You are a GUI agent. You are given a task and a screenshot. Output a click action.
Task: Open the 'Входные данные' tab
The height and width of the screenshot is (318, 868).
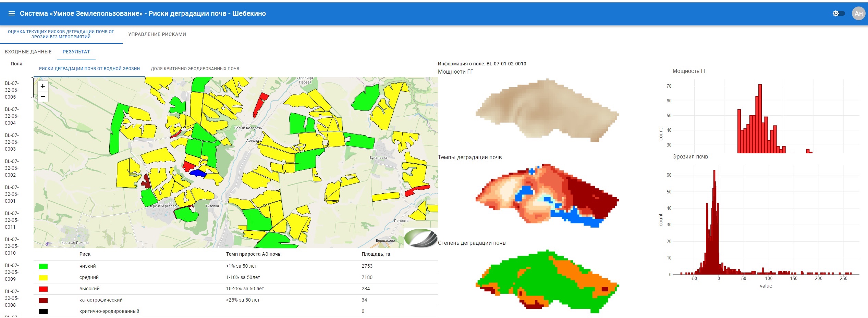click(x=28, y=52)
